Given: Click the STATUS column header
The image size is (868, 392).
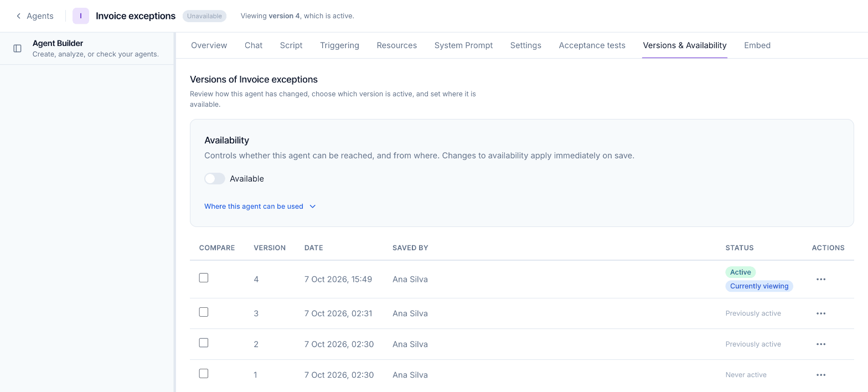Looking at the screenshot, I should (740, 248).
